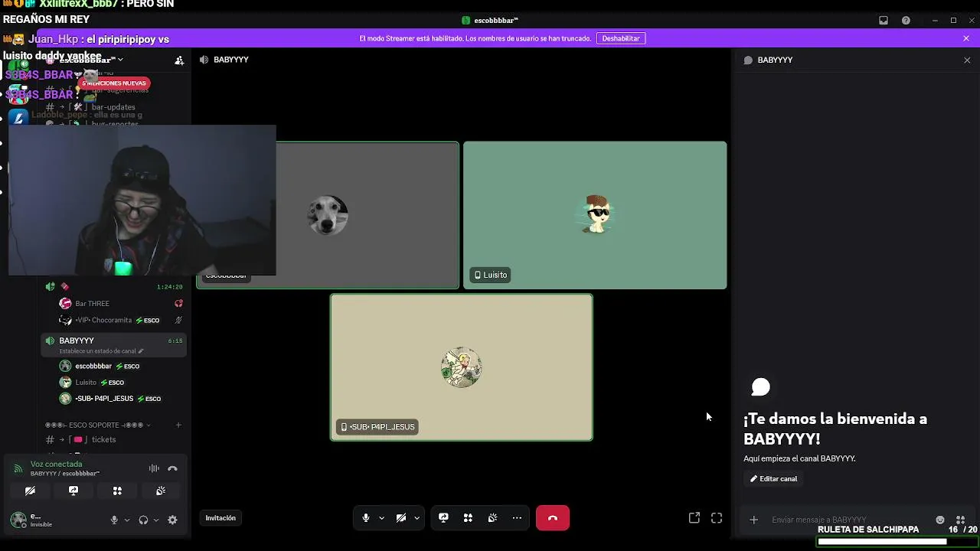The width and height of the screenshot is (980, 551).
Task: Mute microphone in bottom call controls
Action: point(366,518)
